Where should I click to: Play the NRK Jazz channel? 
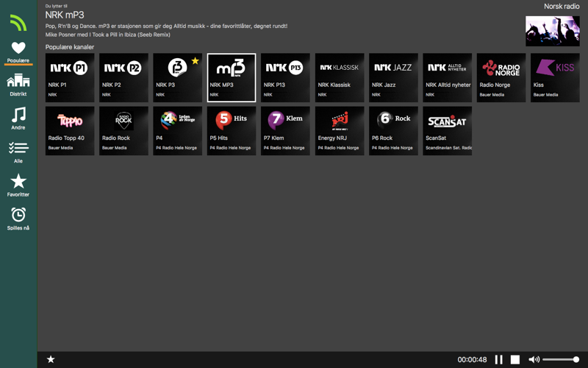tap(393, 78)
